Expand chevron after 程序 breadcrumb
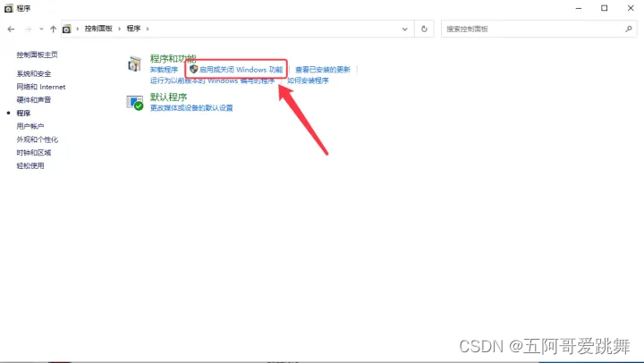644x363 pixels. 148,29
